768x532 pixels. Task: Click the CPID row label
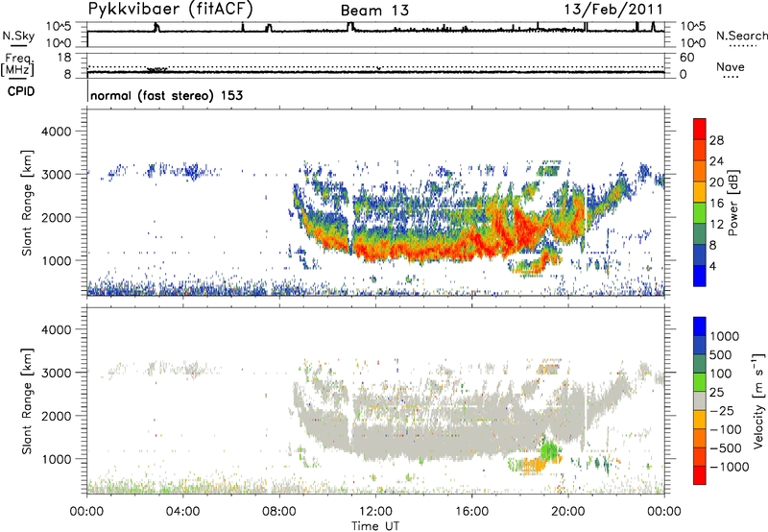(x=21, y=91)
